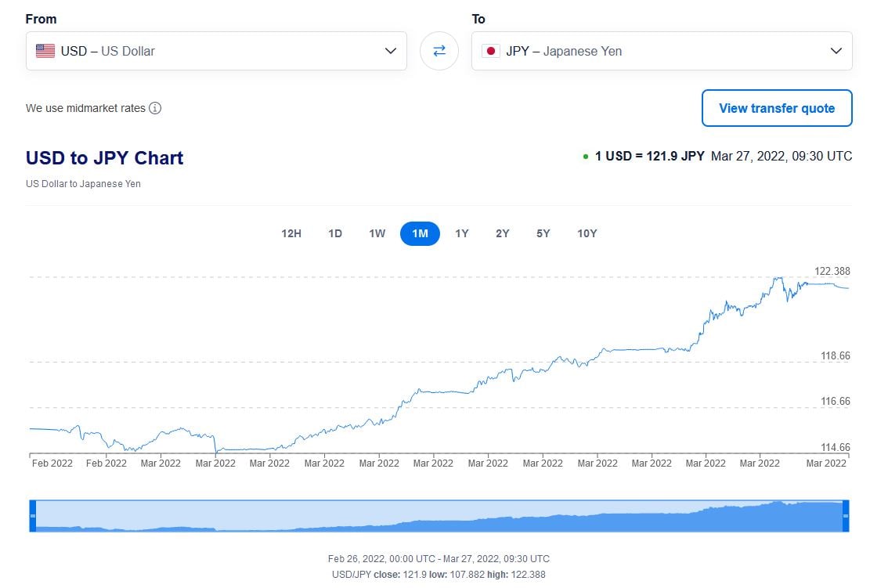This screenshot has width=870, height=588.
Task: Select the 10Y time range
Action: [587, 233]
